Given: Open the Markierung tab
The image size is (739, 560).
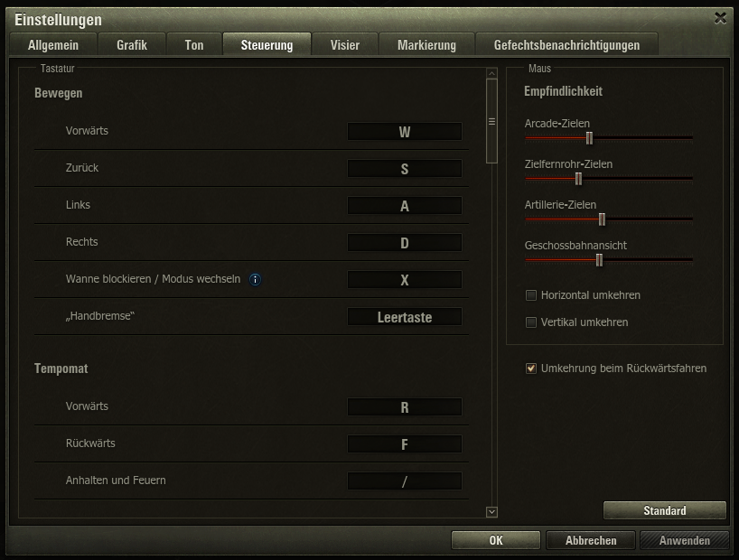Looking at the screenshot, I should pos(426,45).
